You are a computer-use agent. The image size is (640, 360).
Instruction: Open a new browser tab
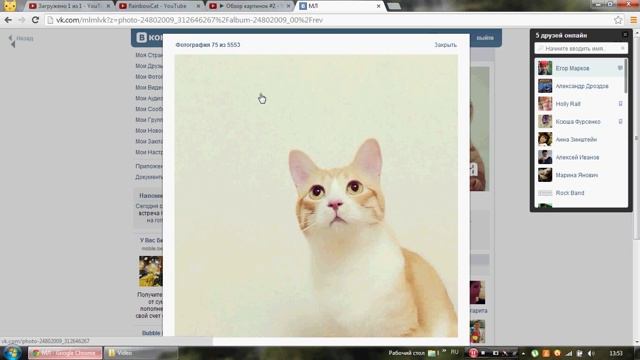pyautogui.click(x=394, y=6)
